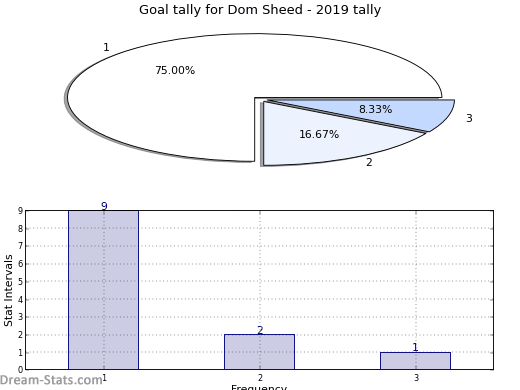Select the tallest bar with value 9
Screen dimensions: 520x390
[104, 290]
